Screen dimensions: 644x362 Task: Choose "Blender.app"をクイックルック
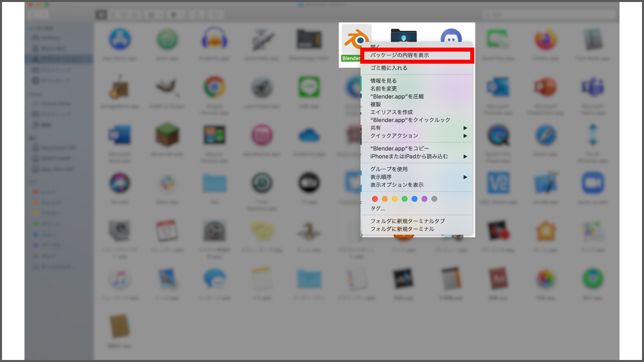point(417,120)
